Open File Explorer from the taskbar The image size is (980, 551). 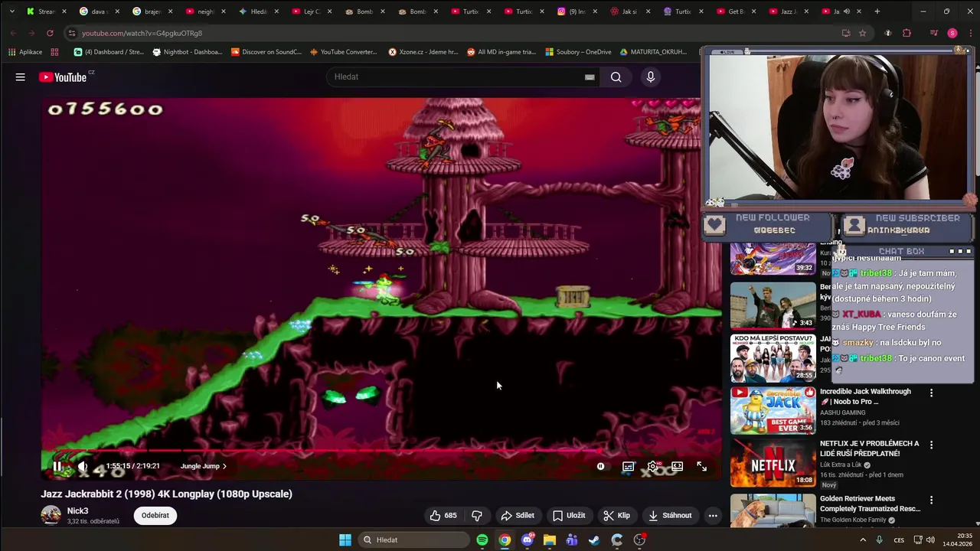point(550,540)
